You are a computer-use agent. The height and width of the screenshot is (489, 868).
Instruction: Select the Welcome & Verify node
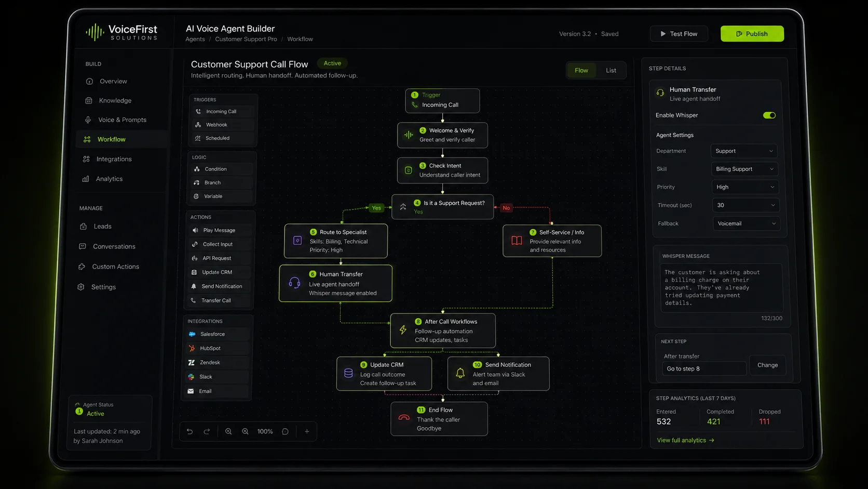point(442,135)
